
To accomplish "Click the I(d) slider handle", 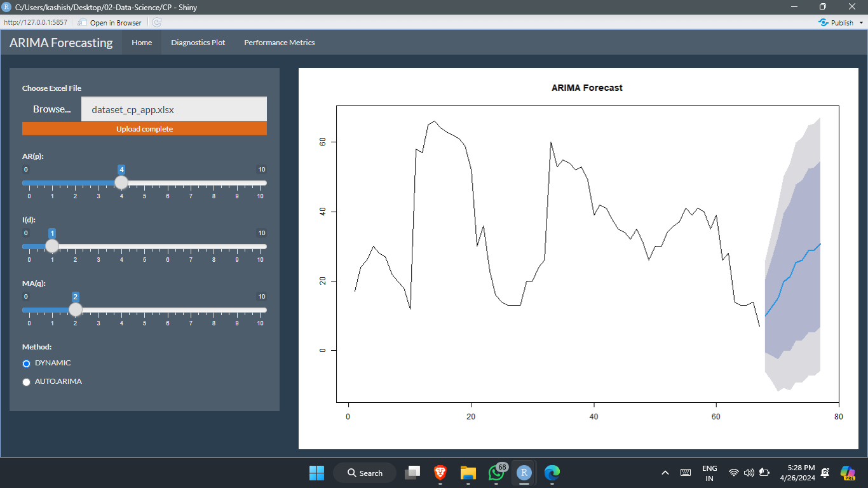I will click(x=52, y=246).
